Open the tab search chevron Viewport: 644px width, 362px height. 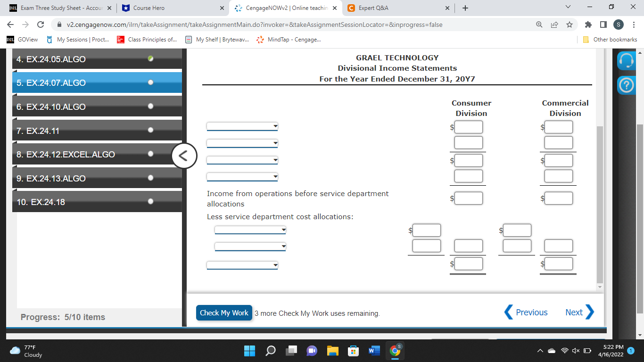[x=568, y=8]
